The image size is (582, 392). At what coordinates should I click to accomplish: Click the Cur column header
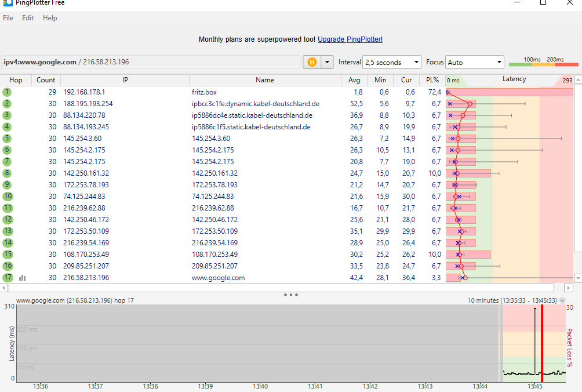[406, 80]
